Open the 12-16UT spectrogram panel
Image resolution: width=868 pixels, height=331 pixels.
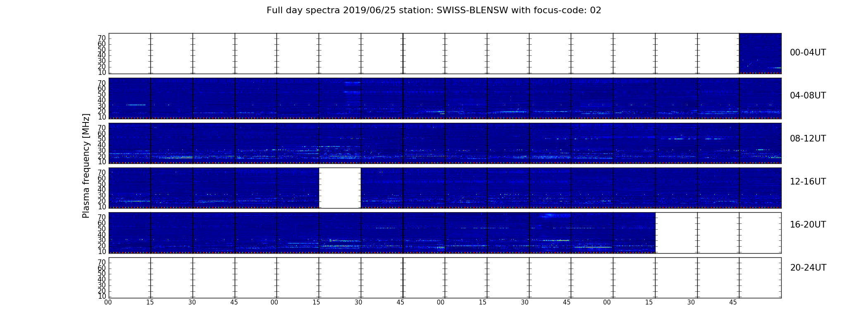tap(445, 188)
